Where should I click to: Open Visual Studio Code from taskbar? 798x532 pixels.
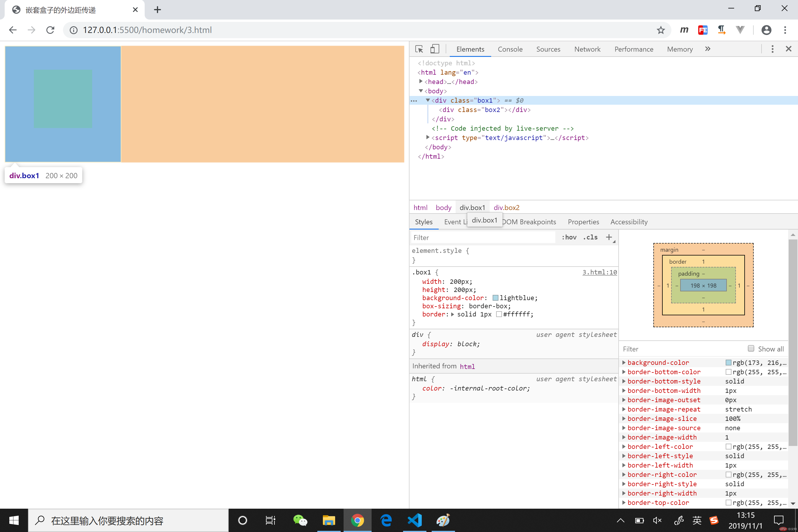point(415,520)
